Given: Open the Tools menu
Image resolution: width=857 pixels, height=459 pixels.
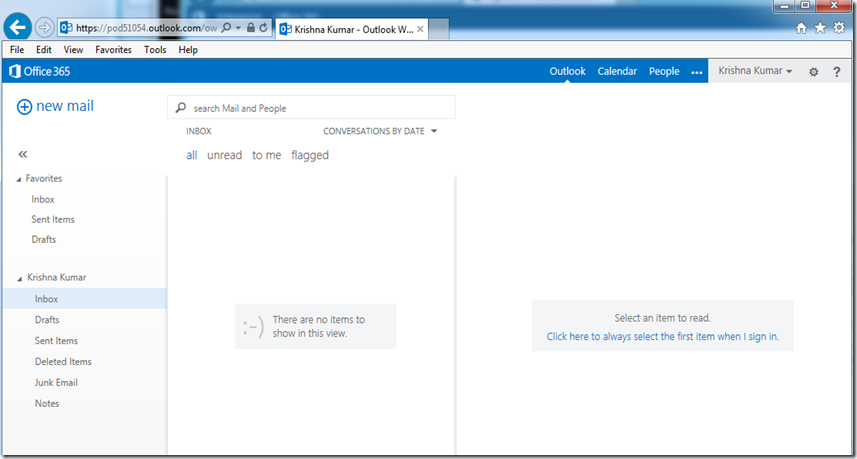Looking at the screenshot, I should tap(155, 50).
